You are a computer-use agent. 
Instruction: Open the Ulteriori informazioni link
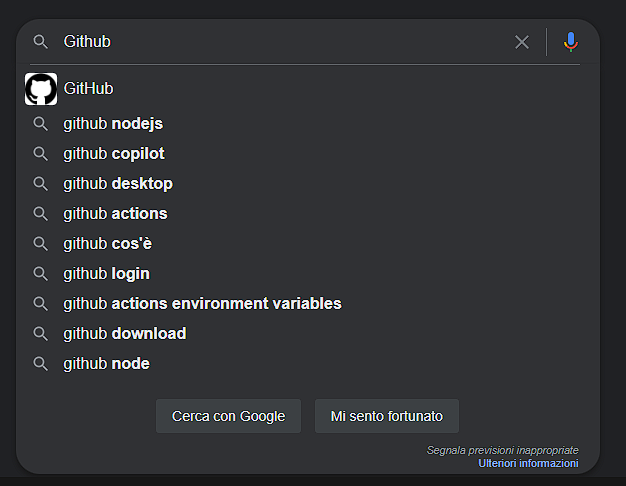[x=528, y=463]
